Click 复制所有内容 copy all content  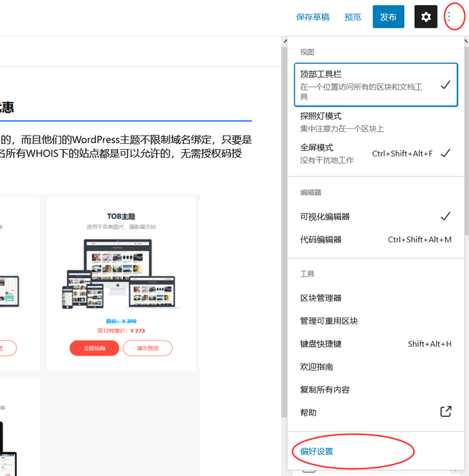pos(376,389)
